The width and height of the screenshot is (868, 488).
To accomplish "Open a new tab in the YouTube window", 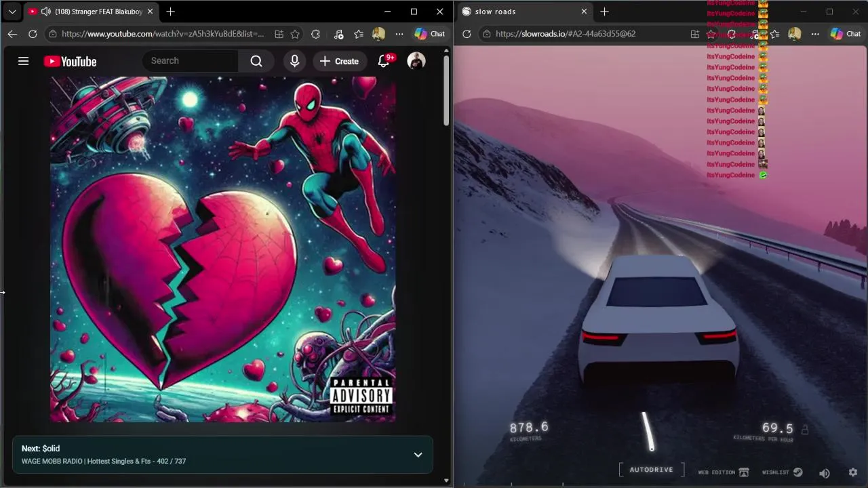I will pyautogui.click(x=171, y=12).
